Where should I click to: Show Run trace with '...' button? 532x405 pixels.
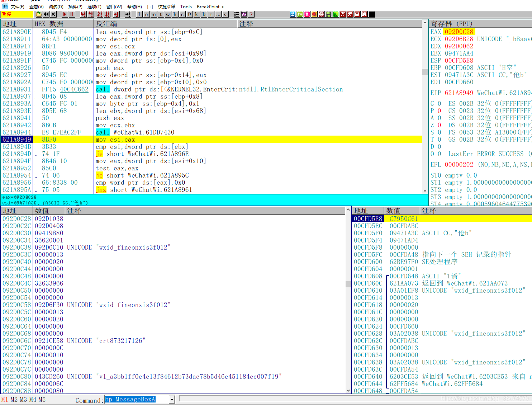[x=218, y=14]
